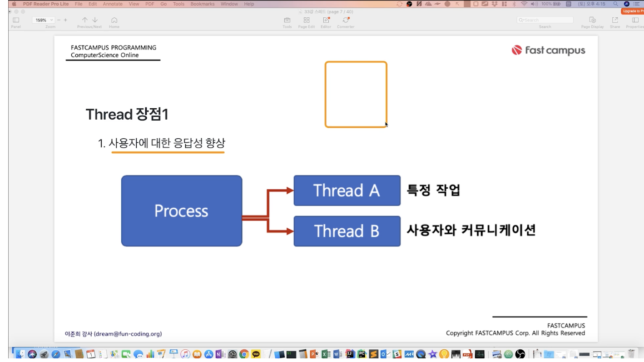The height and width of the screenshot is (362, 644).
Task: Open PyCharm in the dock
Action: point(362,354)
